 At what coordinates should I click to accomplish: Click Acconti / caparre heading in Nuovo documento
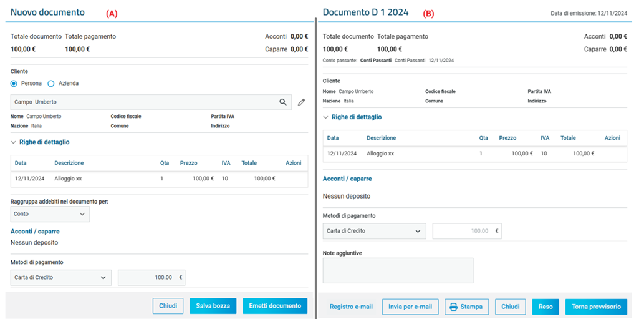(35, 232)
